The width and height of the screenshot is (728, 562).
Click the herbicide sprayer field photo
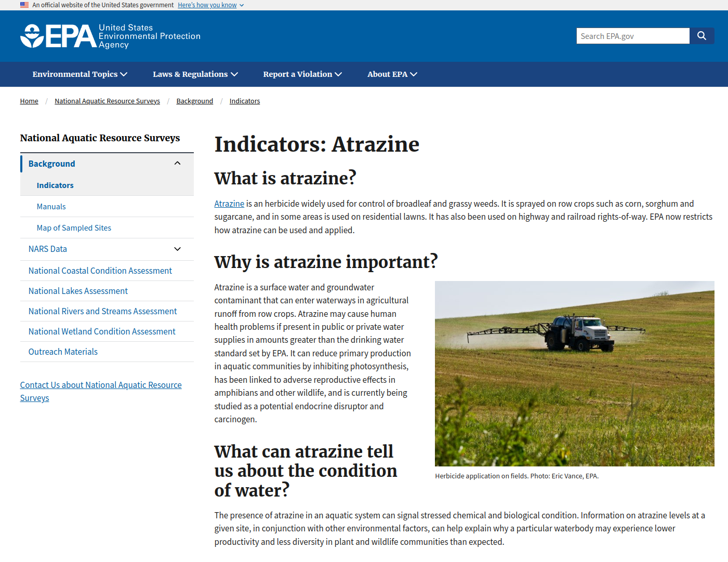coord(574,373)
